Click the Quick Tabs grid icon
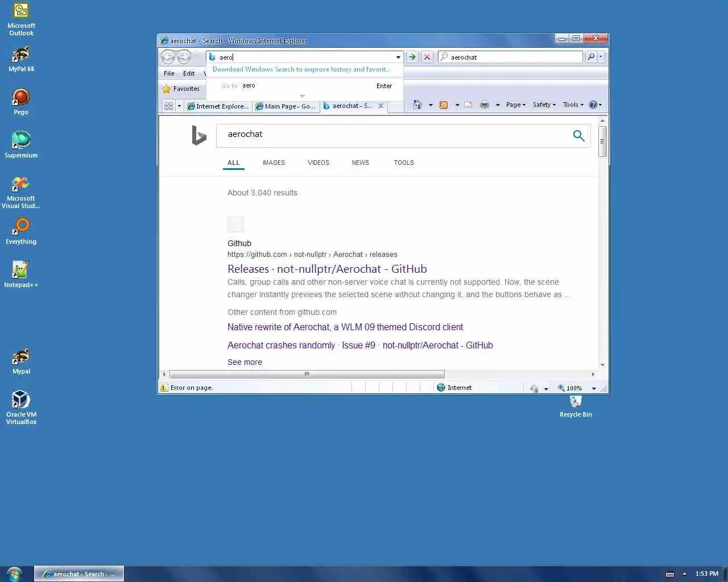Image resolution: width=728 pixels, height=582 pixels. [x=168, y=106]
